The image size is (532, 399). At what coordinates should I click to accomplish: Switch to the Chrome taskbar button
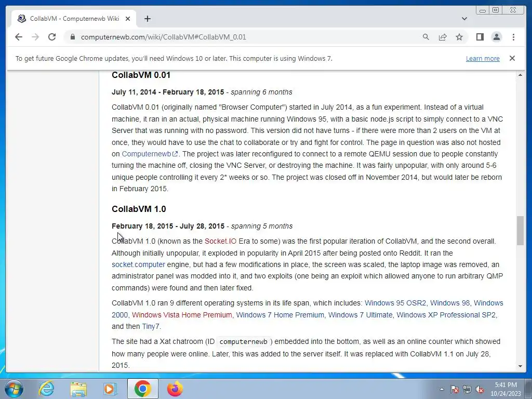[143, 389]
